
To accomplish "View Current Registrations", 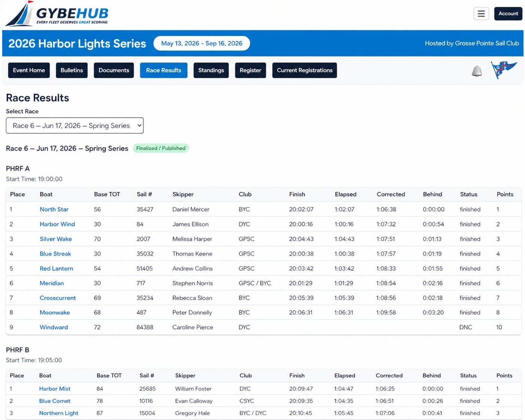I will click(x=304, y=70).
